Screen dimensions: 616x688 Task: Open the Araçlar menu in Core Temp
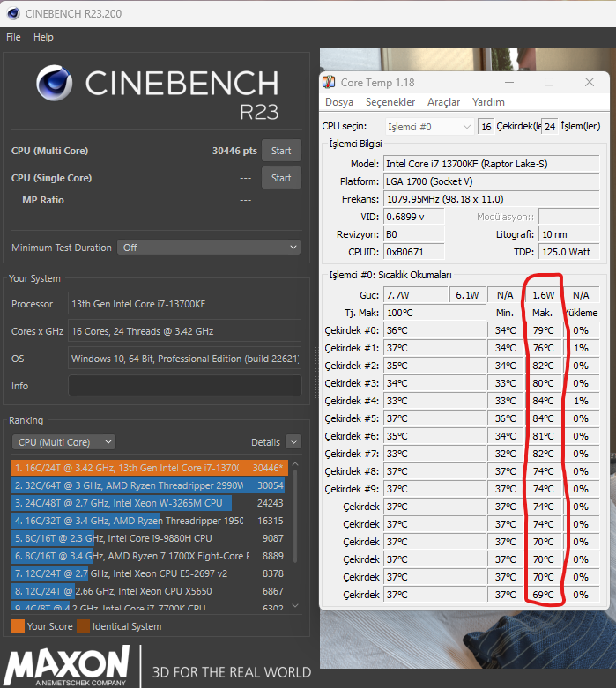pos(443,102)
